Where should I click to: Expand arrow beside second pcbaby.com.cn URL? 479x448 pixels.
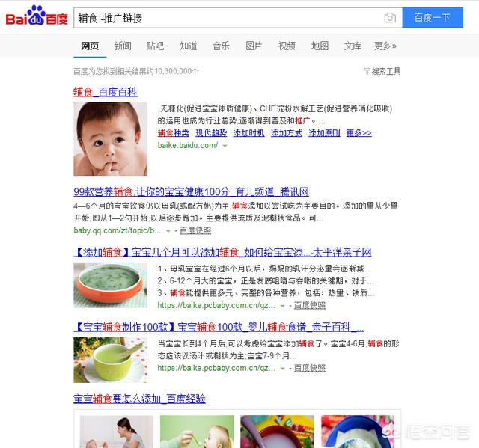pos(283,369)
